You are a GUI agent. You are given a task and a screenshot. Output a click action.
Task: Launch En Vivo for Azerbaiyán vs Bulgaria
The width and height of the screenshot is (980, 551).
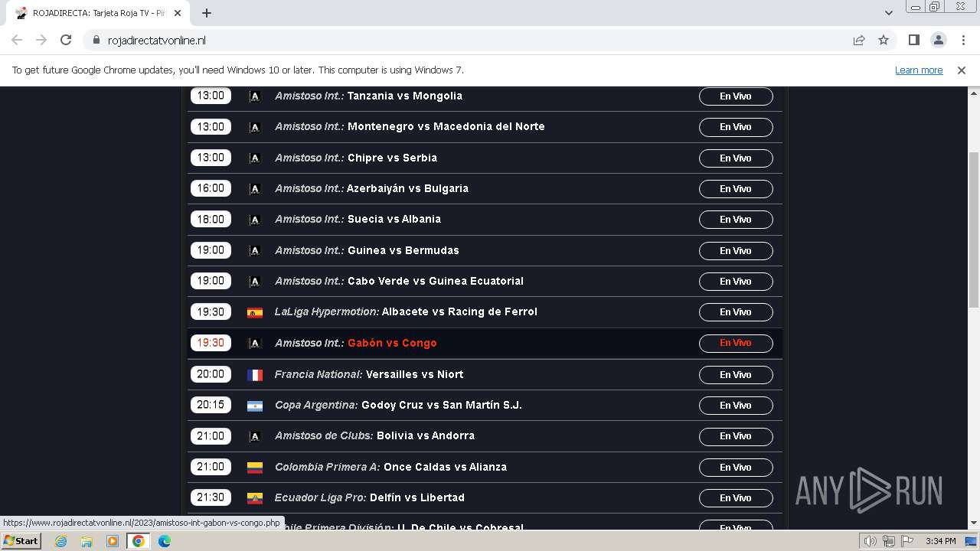[x=736, y=189]
